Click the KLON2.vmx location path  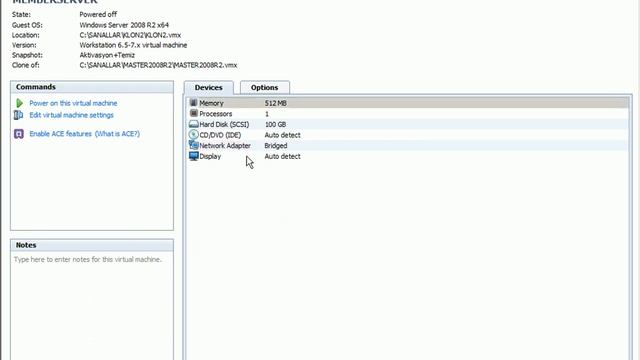click(x=130, y=35)
